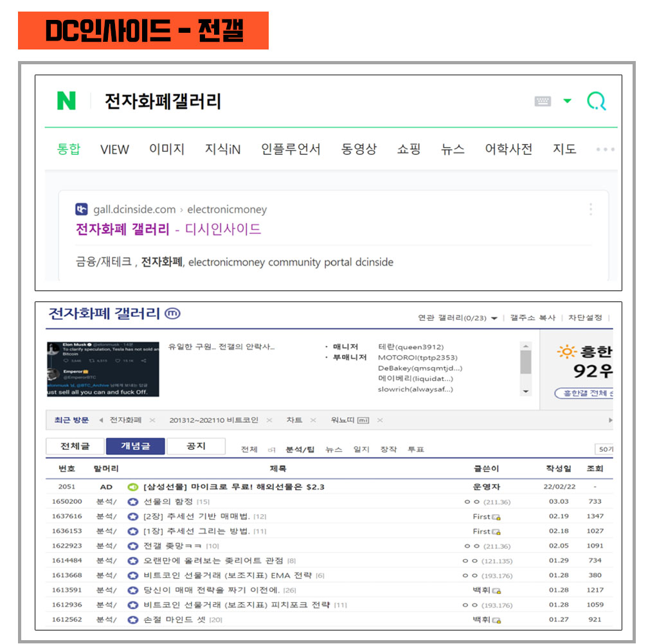Open recently visited 워뇨띠 gallery

[350, 420]
